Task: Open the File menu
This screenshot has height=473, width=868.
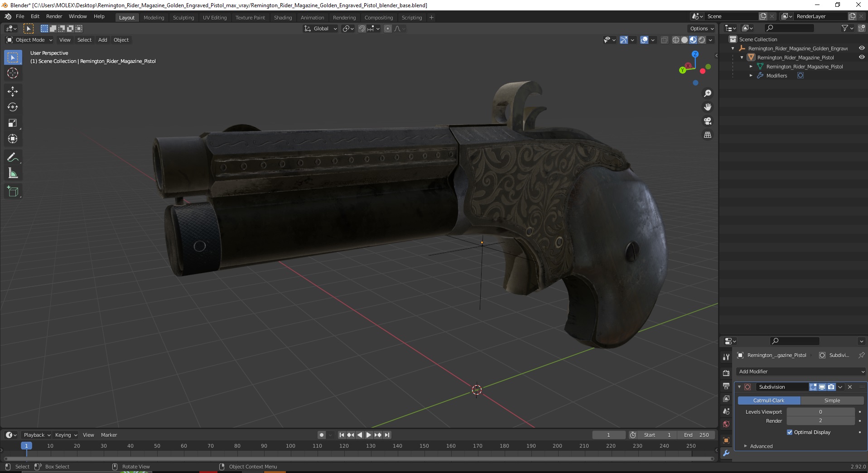Action: (x=20, y=16)
